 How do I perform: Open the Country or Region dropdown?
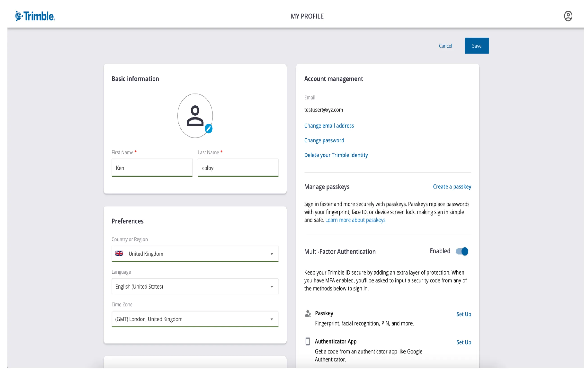coord(195,254)
